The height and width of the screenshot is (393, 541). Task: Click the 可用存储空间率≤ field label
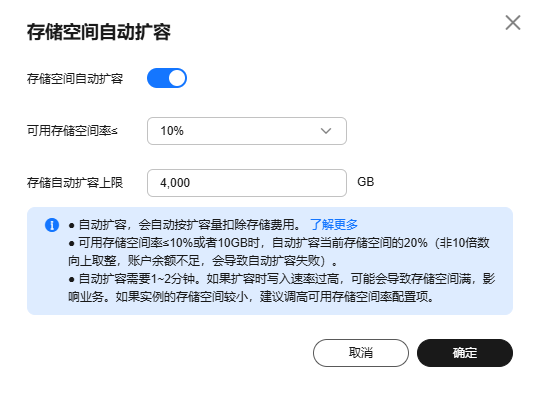pyautogui.click(x=72, y=131)
